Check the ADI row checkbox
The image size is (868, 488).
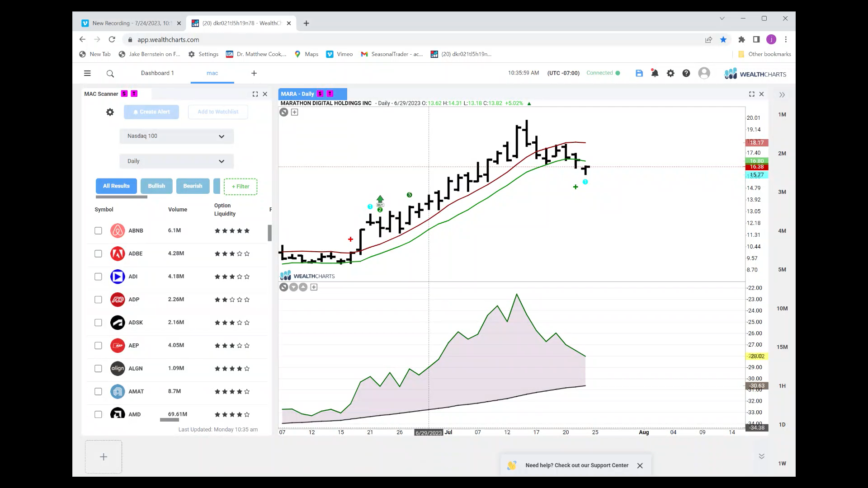[98, 277]
